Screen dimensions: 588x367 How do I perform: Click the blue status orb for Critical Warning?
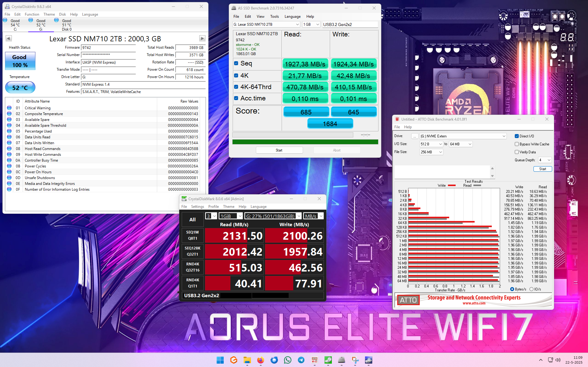9,108
